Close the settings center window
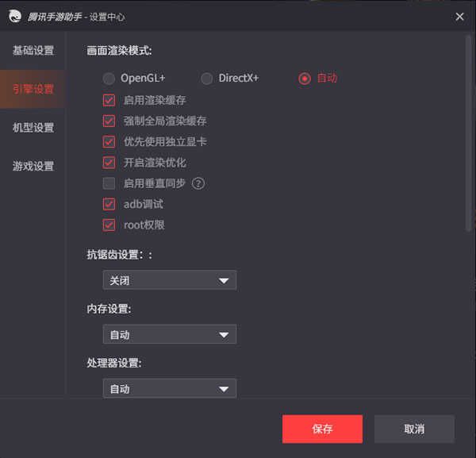 click(x=459, y=16)
